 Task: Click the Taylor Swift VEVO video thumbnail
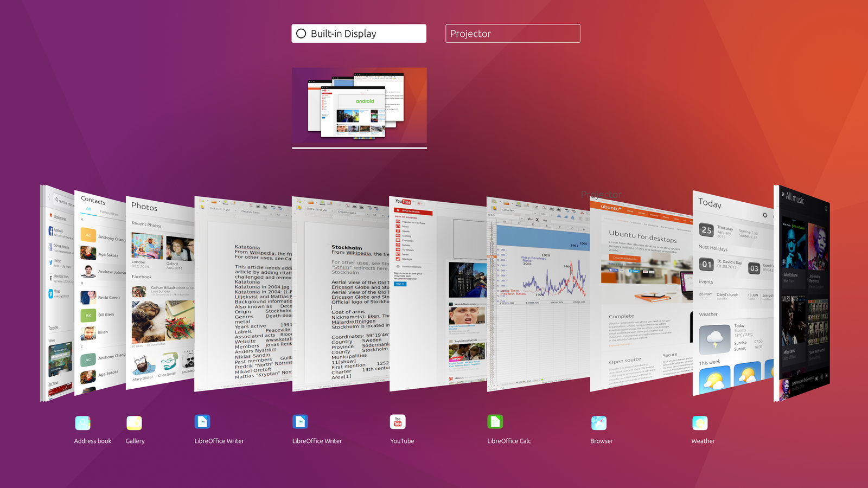(x=467, y=354)
